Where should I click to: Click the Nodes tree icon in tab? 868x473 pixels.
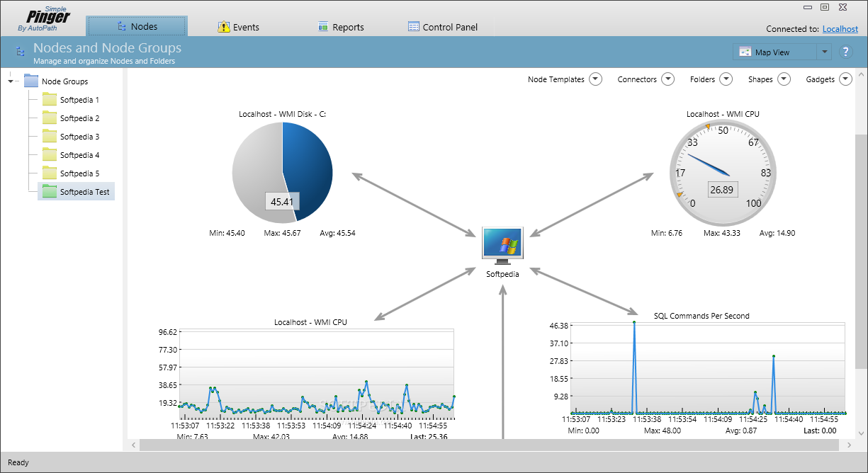click(x=122, y=26)
